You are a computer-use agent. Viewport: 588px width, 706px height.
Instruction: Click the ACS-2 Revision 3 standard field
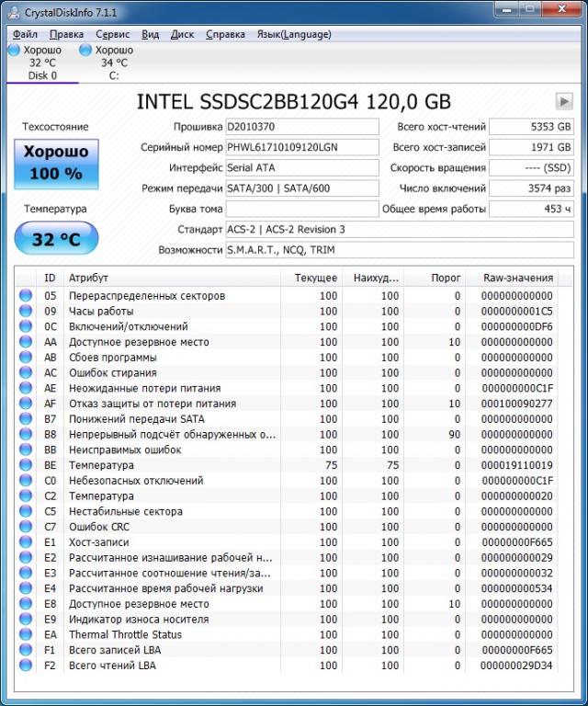400,229
